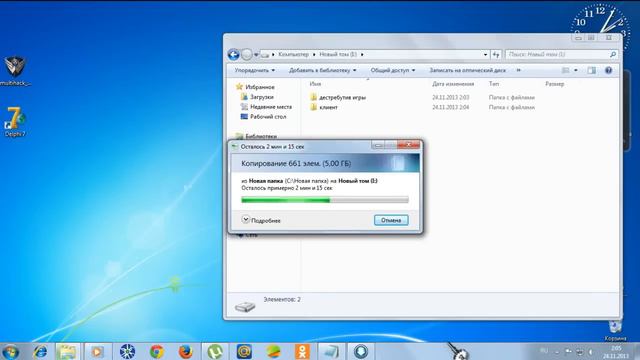Screen dimensions: 640x360
Task: Click the copy progress bar
Action: 324,200
